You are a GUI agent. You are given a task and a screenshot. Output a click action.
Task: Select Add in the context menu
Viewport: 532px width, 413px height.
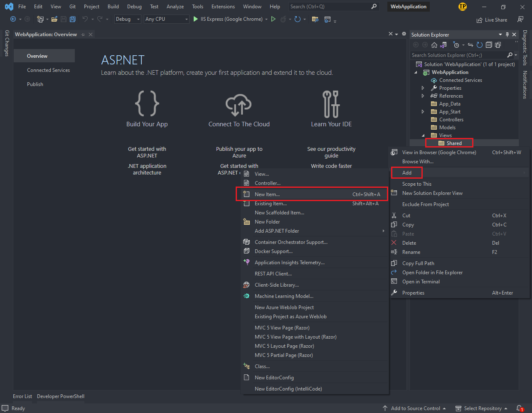point(459,173)
